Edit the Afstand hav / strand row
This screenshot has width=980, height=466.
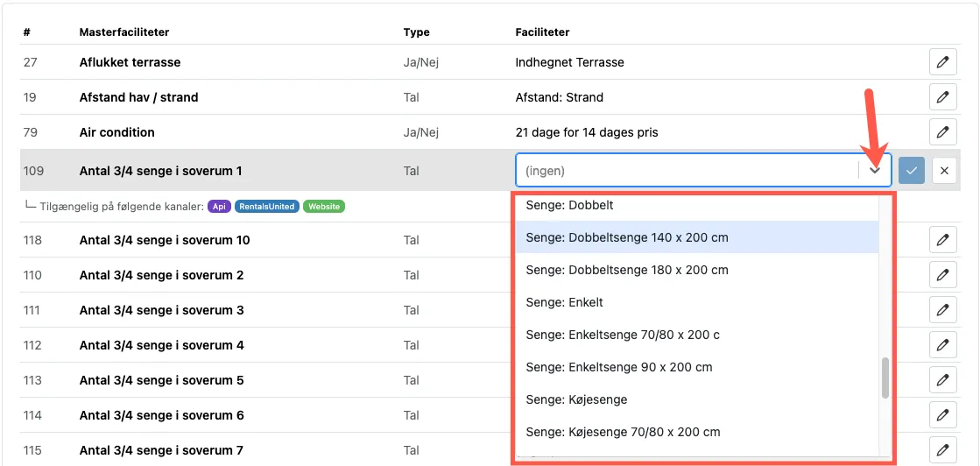(x=942, y=97)
